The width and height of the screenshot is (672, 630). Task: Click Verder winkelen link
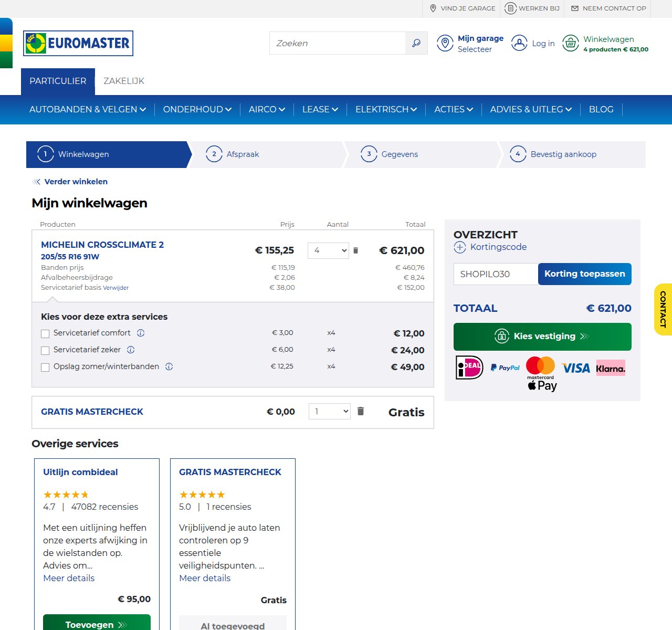coord(76,182)
